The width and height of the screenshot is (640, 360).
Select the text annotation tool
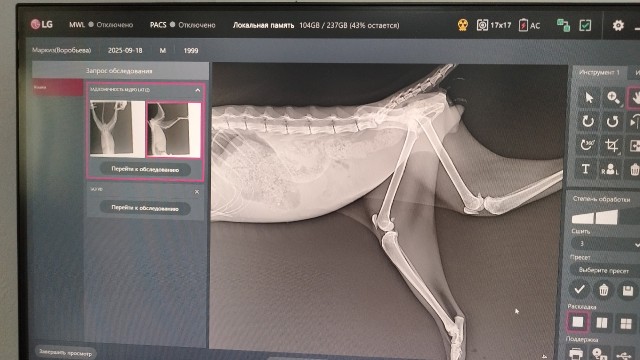coord(585,169)
